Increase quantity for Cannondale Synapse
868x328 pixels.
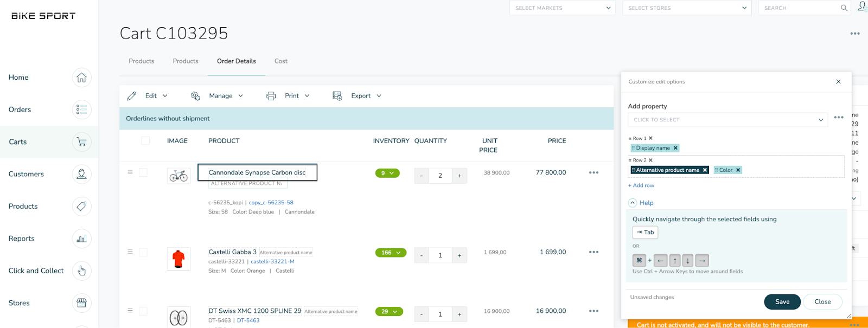(x=459, y=176)
